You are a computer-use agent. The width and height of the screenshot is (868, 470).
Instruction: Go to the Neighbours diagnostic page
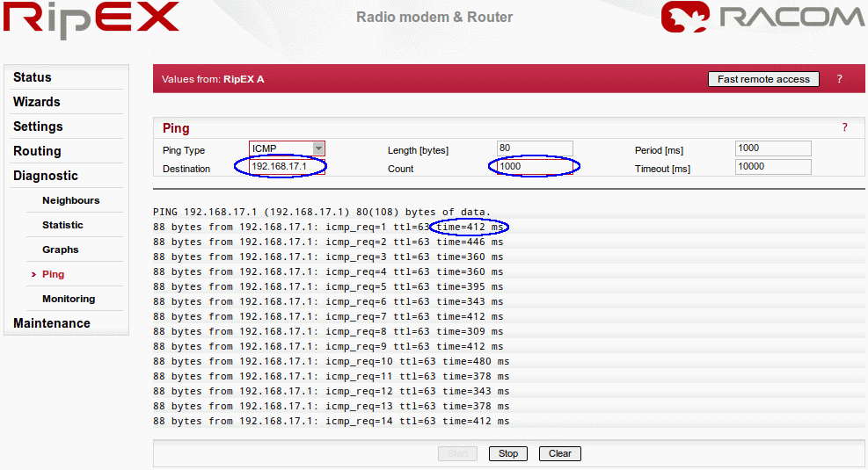coord(71,200)
